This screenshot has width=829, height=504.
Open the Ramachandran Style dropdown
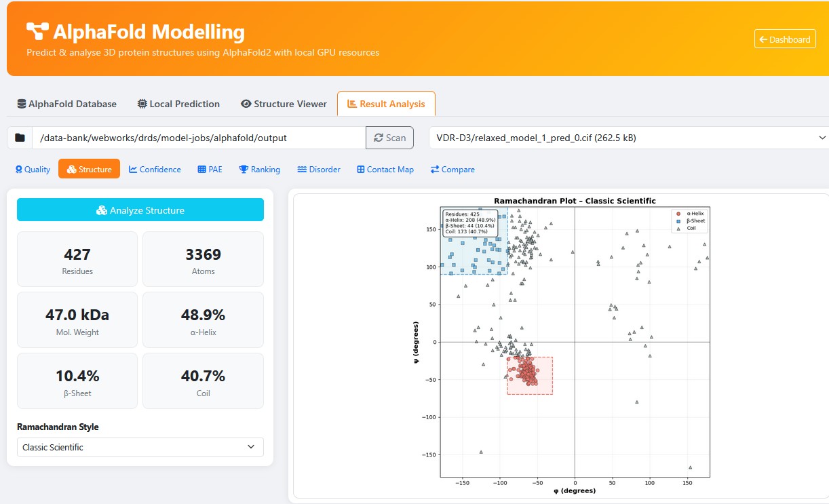[x=140, y=447]
